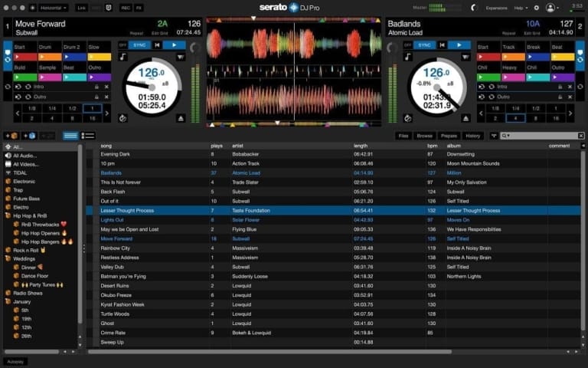The height and width of the screenshot is (368, 588).
Task: Click Edit Grid on deck 1
Action: point(159,34)
